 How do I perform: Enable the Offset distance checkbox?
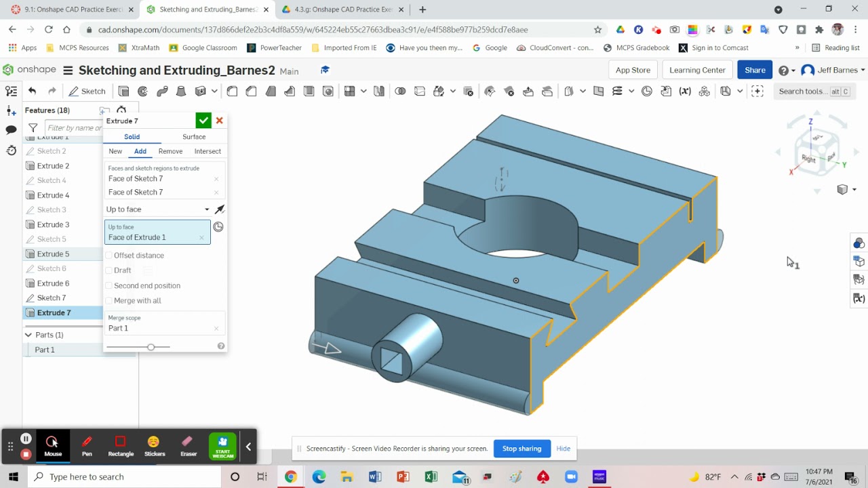(x=109, y=256)
